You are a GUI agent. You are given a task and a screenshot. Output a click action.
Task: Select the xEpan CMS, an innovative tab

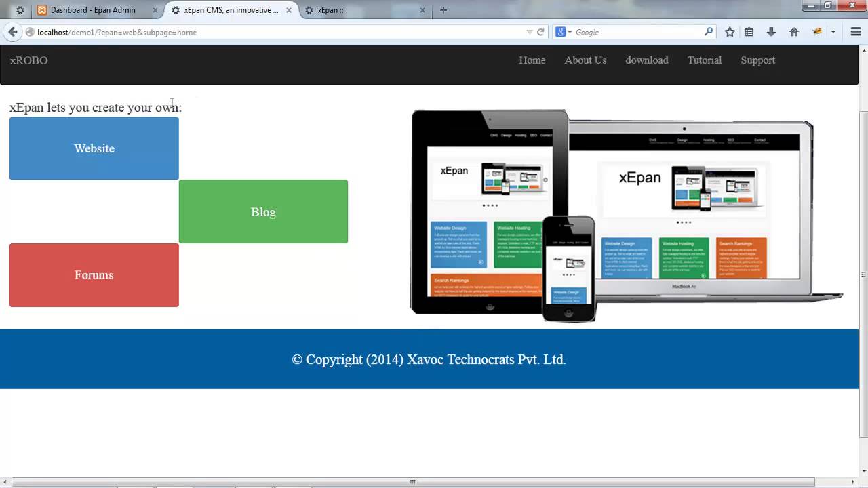231,10
